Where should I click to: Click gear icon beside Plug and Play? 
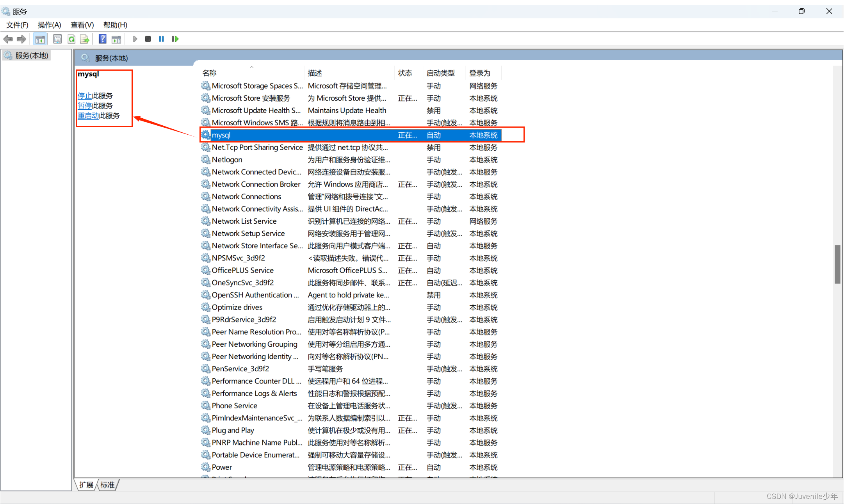[206, 430]
